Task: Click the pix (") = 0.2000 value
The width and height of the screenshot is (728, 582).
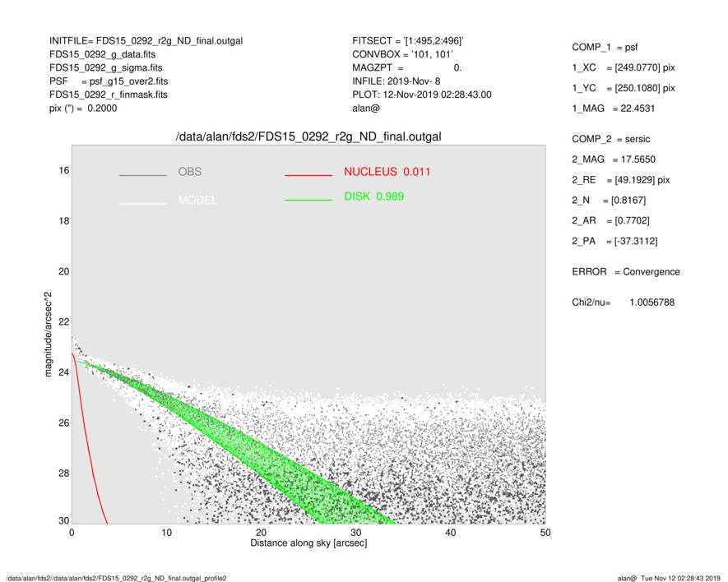Action: (83, 109)
